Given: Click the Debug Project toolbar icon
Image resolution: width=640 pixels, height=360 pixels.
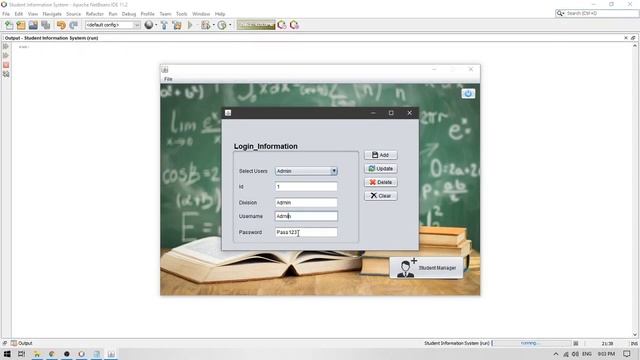Looking at the screenshot, I should pyautogui.click(x=205, y=25).
